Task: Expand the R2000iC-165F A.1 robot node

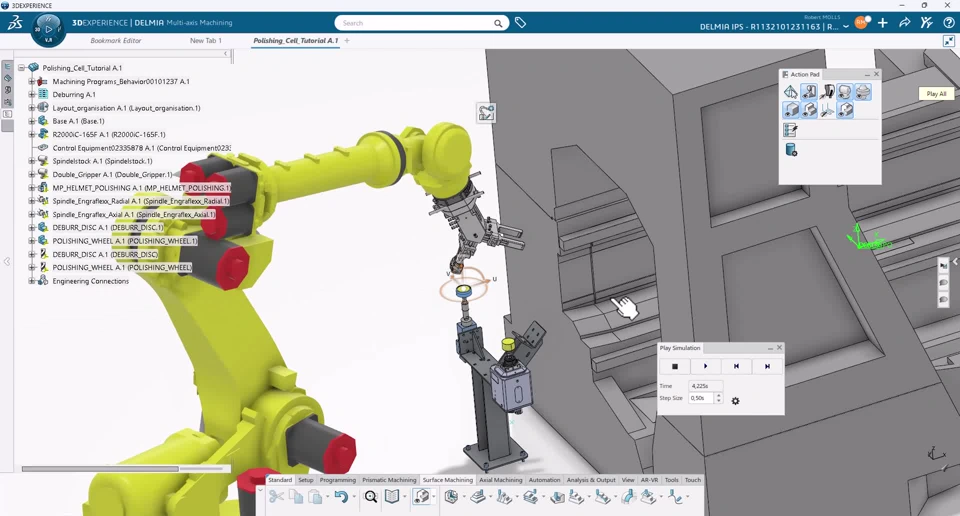Action: pos(32,134)
